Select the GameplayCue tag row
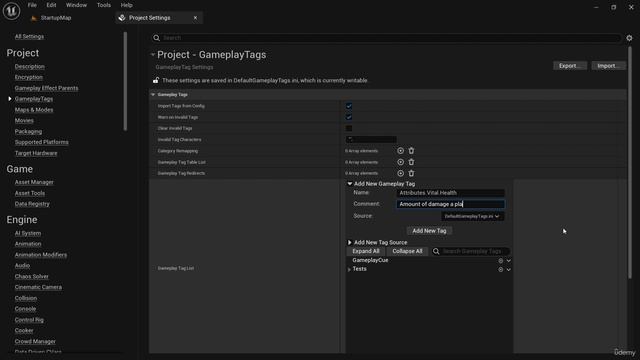The width and height of the screenshot is (640, 360). (429, 260)
